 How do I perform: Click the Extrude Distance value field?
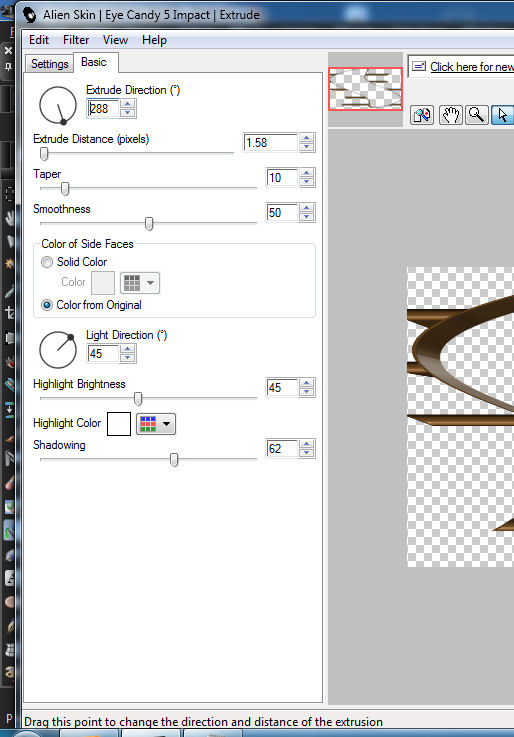(x=271, y=142)
